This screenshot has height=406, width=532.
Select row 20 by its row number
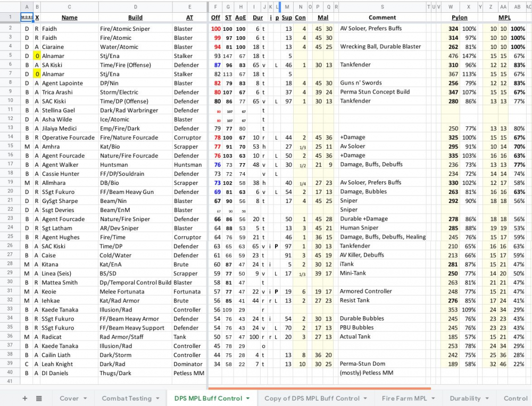(10, 192)
